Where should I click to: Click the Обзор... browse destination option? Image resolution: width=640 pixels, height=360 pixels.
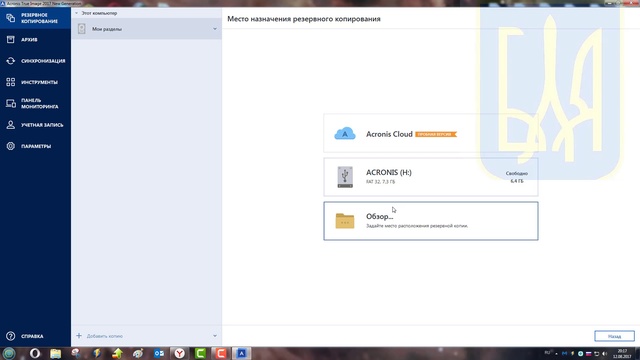(431, 221)
